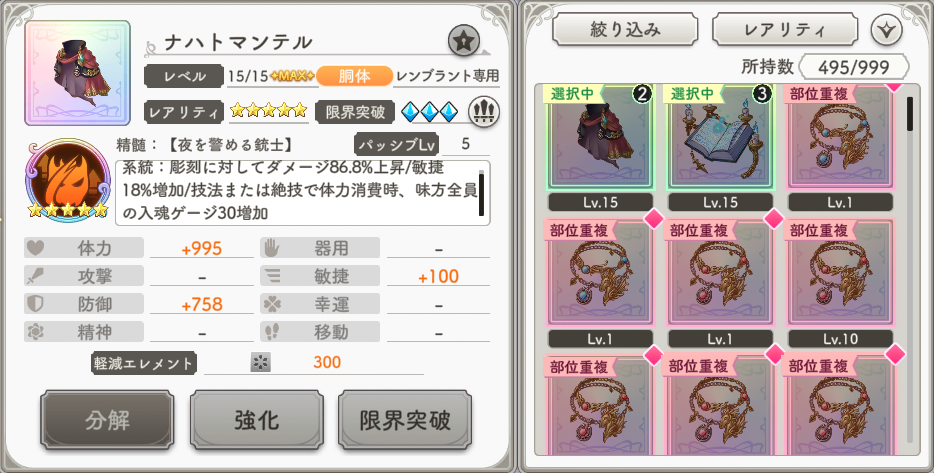Click the 分解 dismantle button
The height and width of the screenshot is (473, 934).
tap(107, 420)
